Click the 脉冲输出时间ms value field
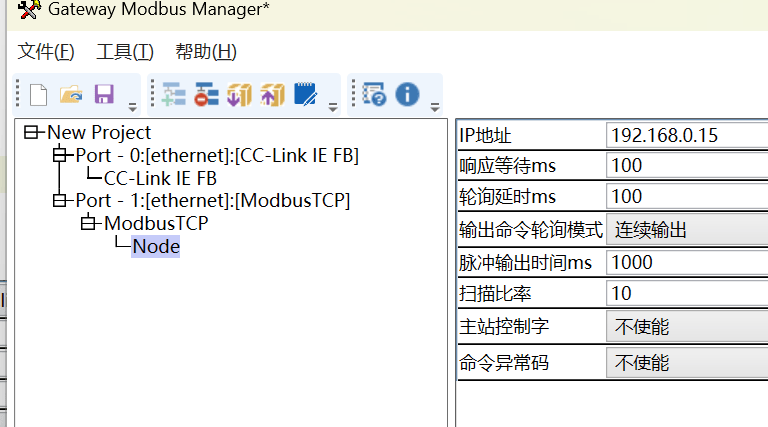The width and height of the screenshot is (768, 427). coord(687,262)
